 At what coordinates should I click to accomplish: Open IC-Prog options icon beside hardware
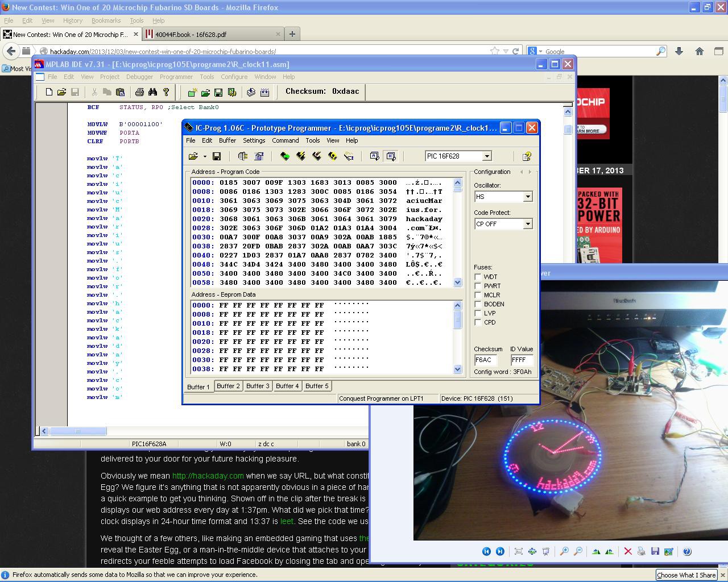click(x=259, y=156)
